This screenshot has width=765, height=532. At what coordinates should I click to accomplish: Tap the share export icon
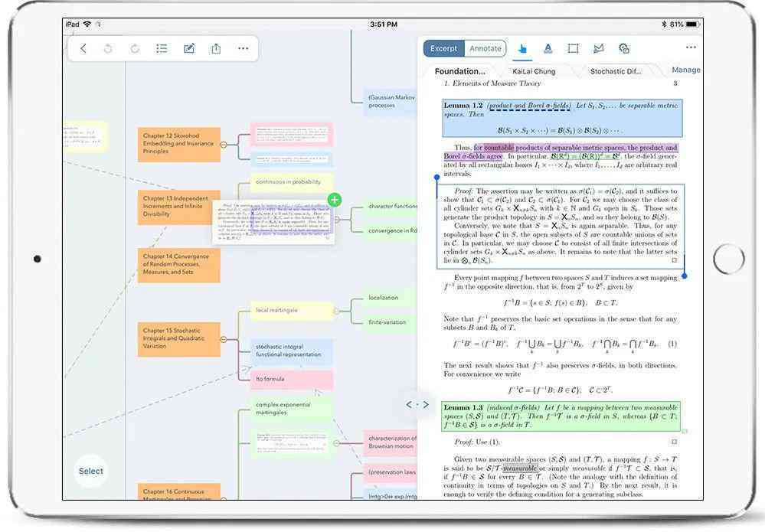(x=216, y=48)
